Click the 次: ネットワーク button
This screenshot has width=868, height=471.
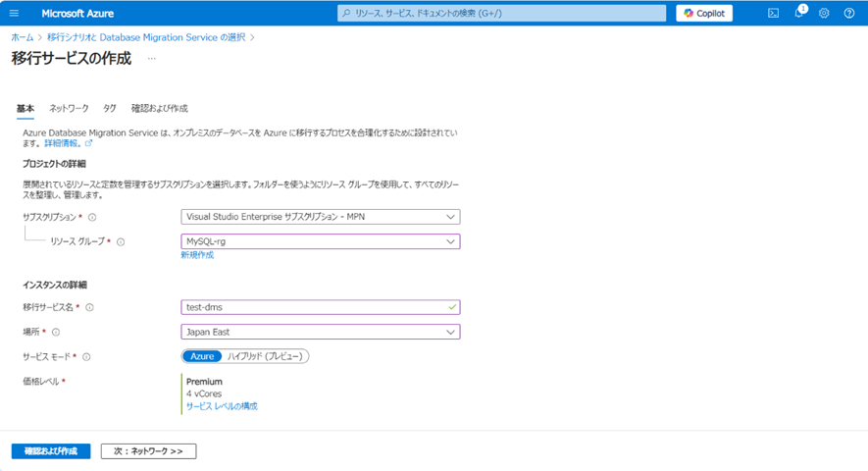(x=148, y=451)
